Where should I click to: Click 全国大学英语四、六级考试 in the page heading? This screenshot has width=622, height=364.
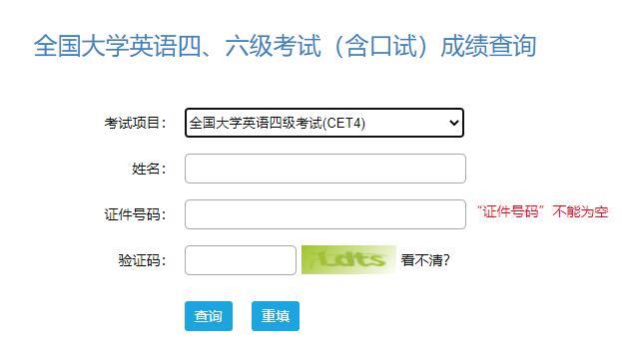coord(178,46)
